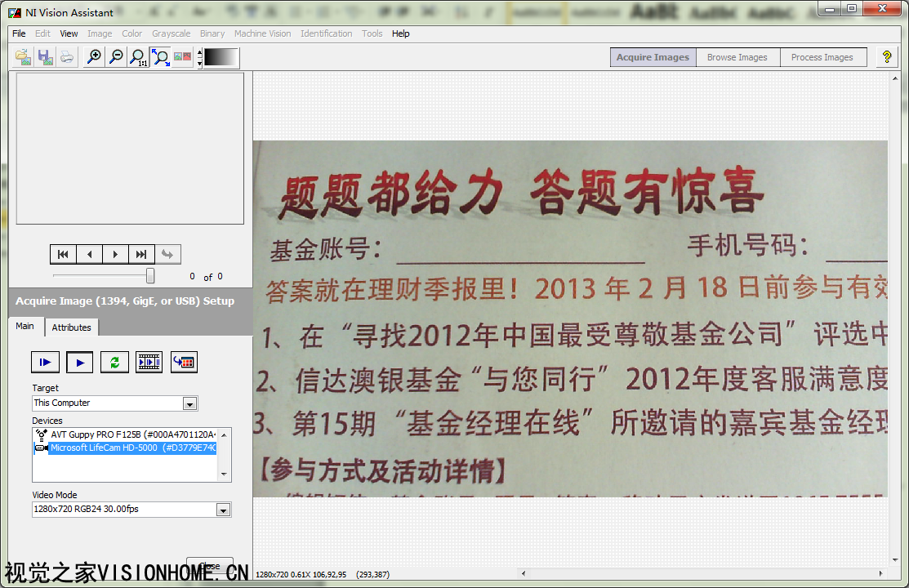
Task: Jump to the last image in browser
Action: [141, 254]
